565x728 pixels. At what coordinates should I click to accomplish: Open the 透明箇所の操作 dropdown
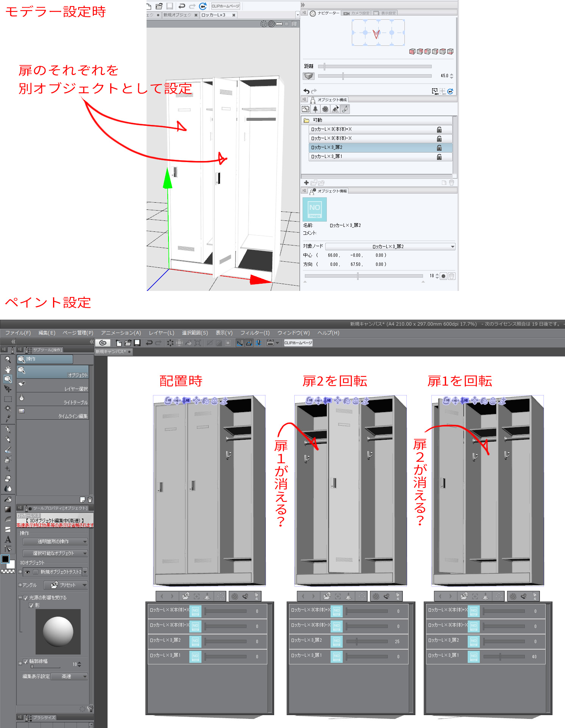pos(55,542)
